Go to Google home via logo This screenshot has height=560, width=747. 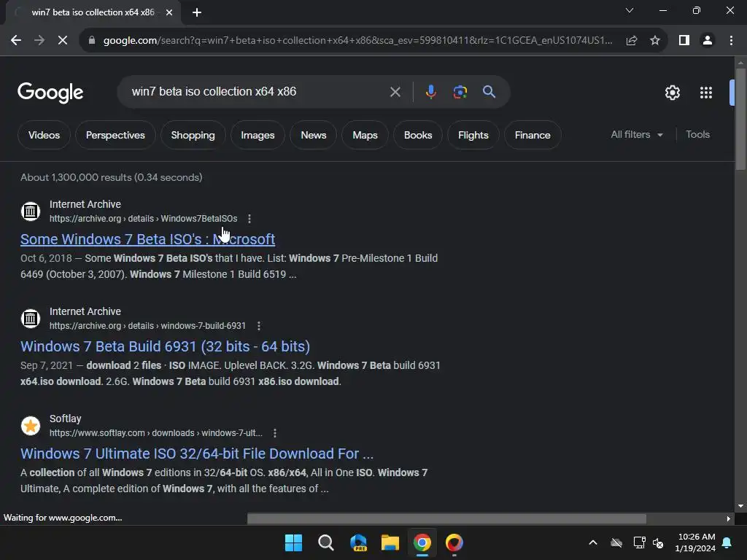pyautogui.click(x=50, y=93)
